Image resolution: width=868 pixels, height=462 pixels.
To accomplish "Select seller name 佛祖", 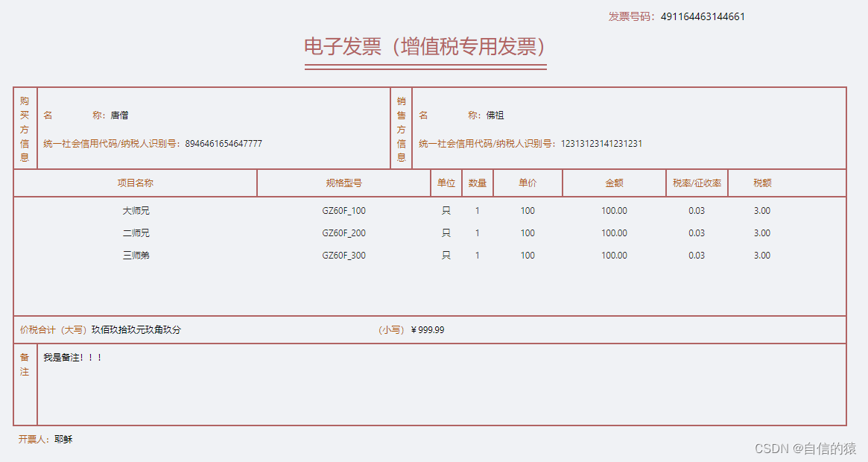I will click(495, 115).
